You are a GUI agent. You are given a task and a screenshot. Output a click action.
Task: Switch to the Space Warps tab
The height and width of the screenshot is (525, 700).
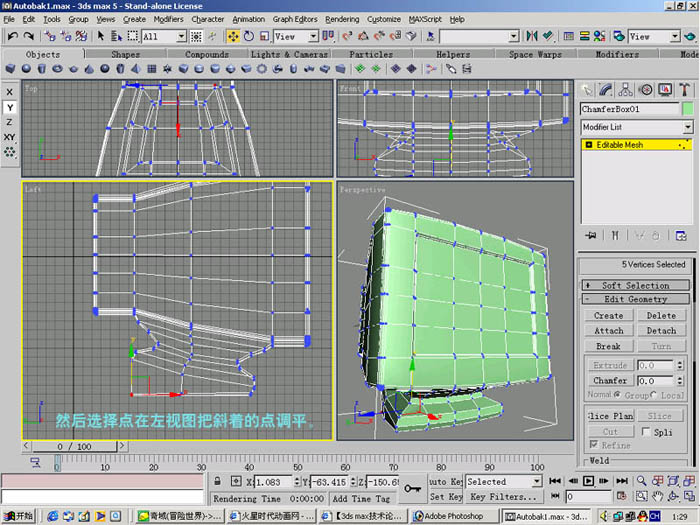pyautogui.click(x=535, y=54)
